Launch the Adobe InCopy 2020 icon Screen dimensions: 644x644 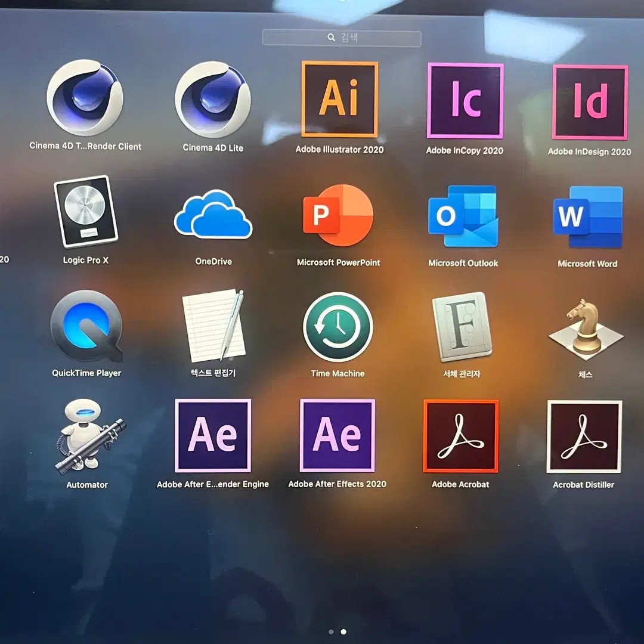click(x=465, y=101)
